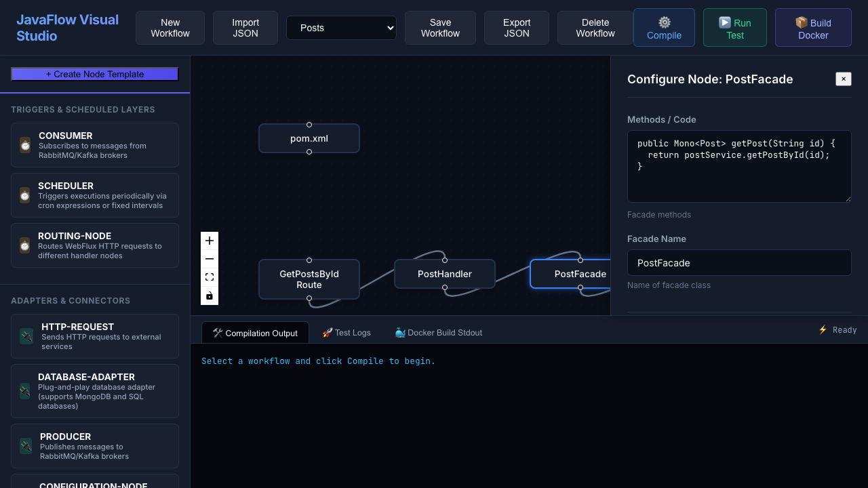868x488 pixels.
Task: Click ADAPTERS & CONNECTORS heading
Action: (x=71, y=301)
